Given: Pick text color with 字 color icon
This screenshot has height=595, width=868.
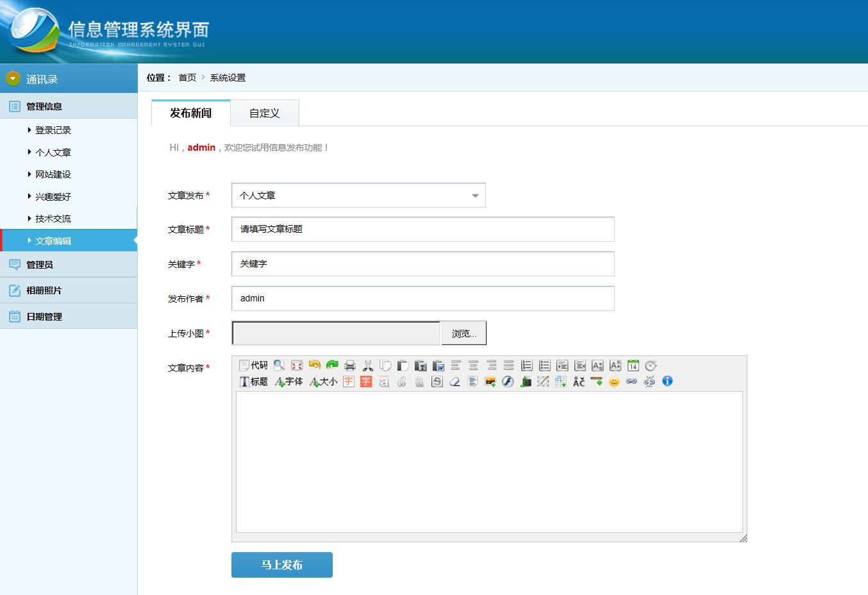Looking at the screenshot, I should [x=349, y=381].
